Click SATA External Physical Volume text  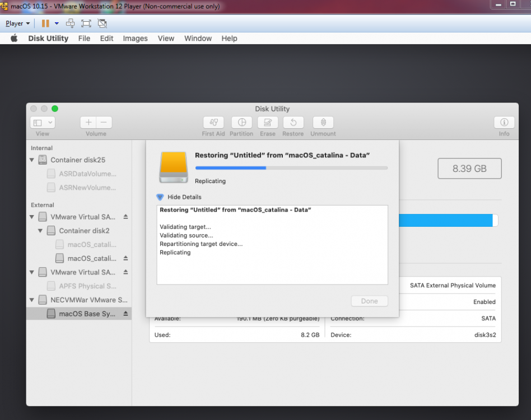[453, 285]
